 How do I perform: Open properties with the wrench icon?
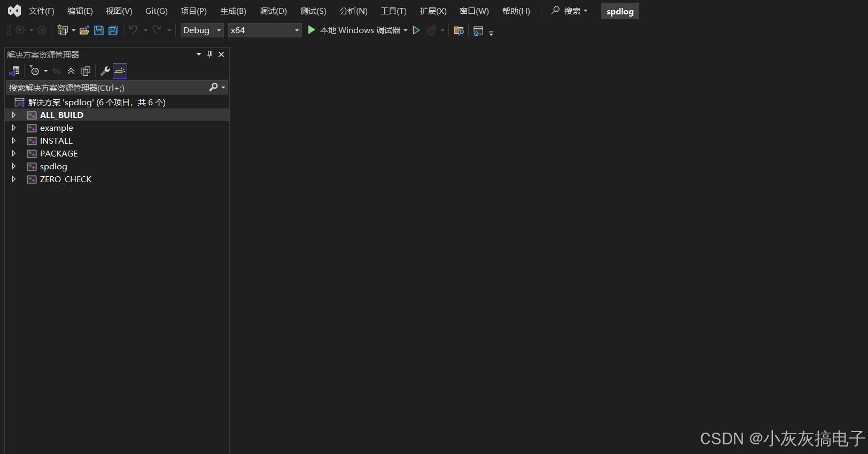tap(105, 71)
